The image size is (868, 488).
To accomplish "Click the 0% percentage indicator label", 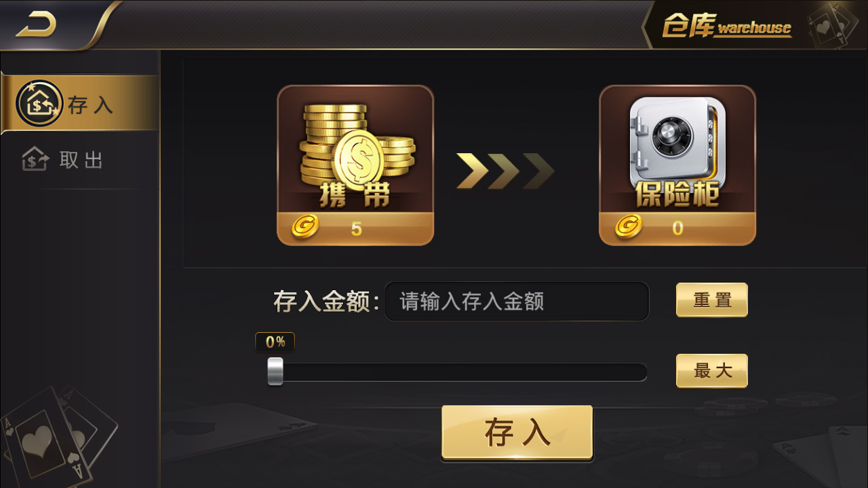I will click(x=275, y=342).
